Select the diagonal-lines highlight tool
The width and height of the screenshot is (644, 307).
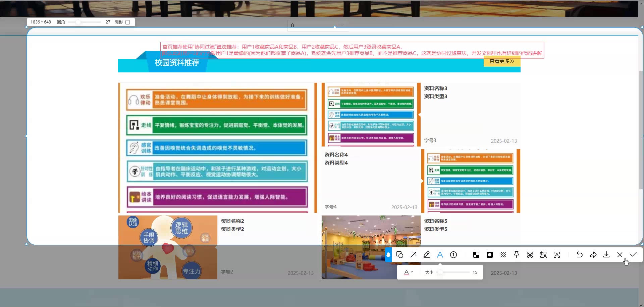(x=503, y=255)
